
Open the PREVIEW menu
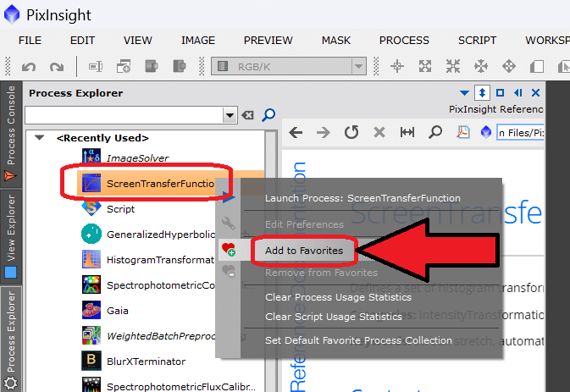click(268, 41)
